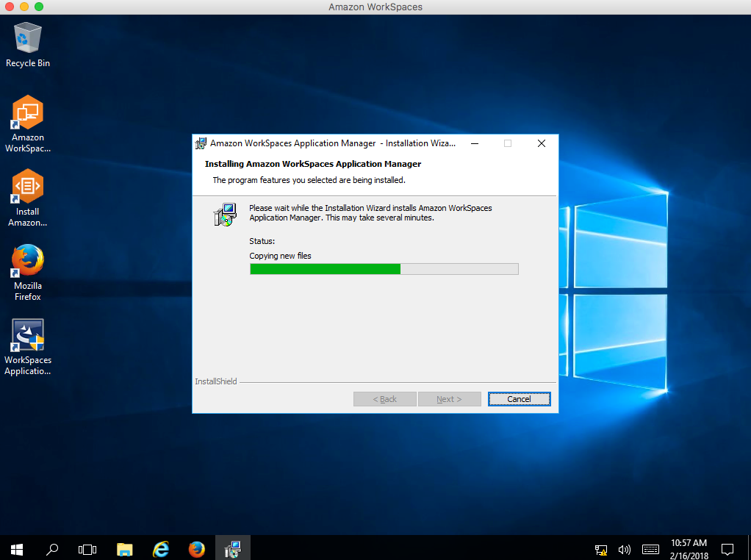Open WorkSpaces Application Manager from the desktop
The height and width of the screenshot is (560, 751).
tap(27, 338)
